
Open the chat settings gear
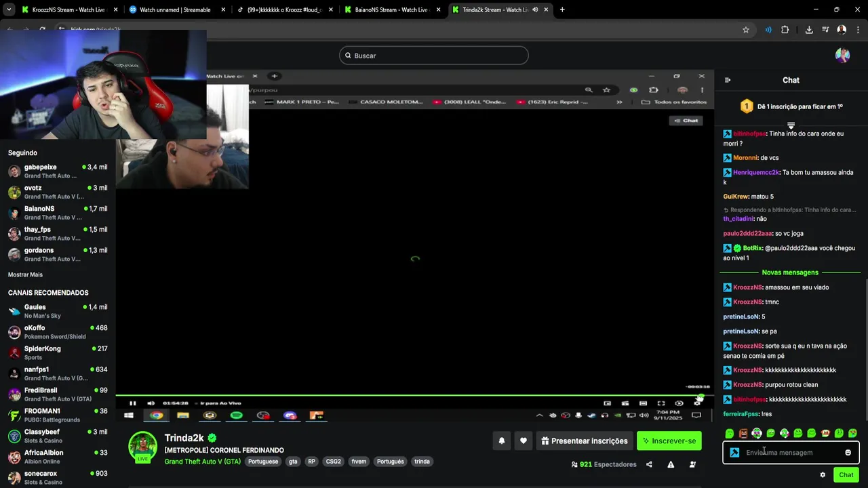click(823, 474)
